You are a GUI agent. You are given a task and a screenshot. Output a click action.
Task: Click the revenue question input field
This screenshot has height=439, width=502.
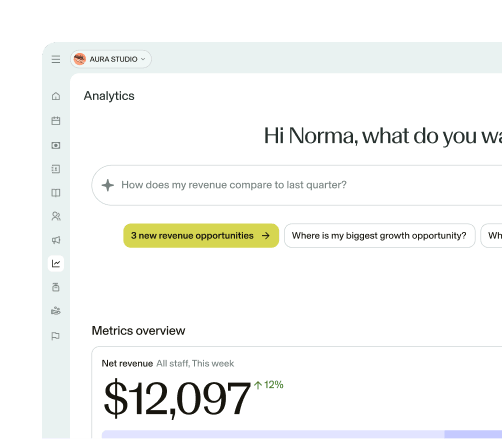297,185
